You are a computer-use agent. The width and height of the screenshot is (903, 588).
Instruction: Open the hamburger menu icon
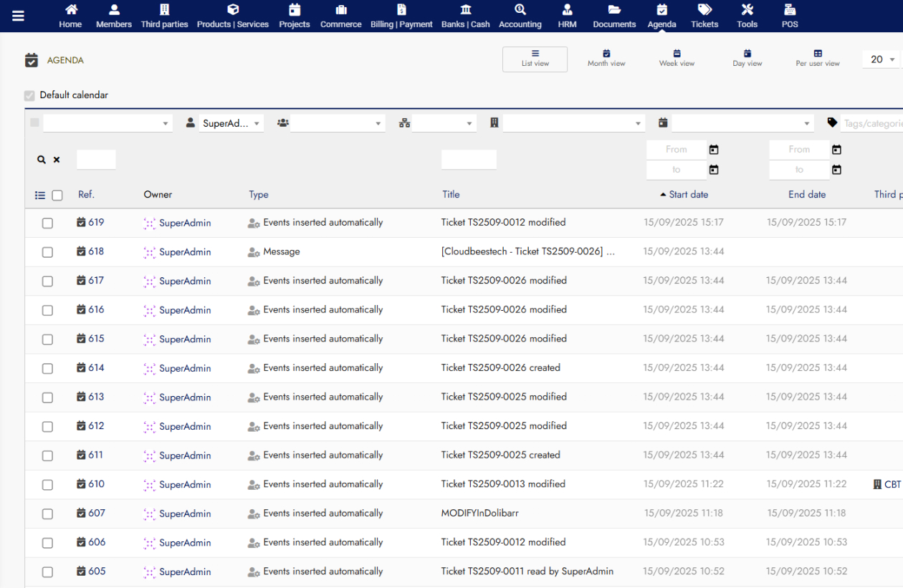pyautogui.click(x=18, y=16)
